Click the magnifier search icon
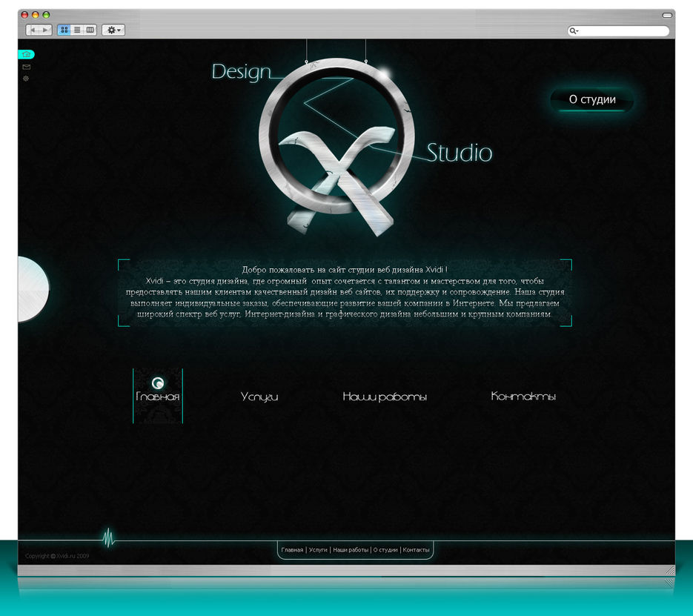Viewport: 693px width, 616px height. [x=573, y=30]
